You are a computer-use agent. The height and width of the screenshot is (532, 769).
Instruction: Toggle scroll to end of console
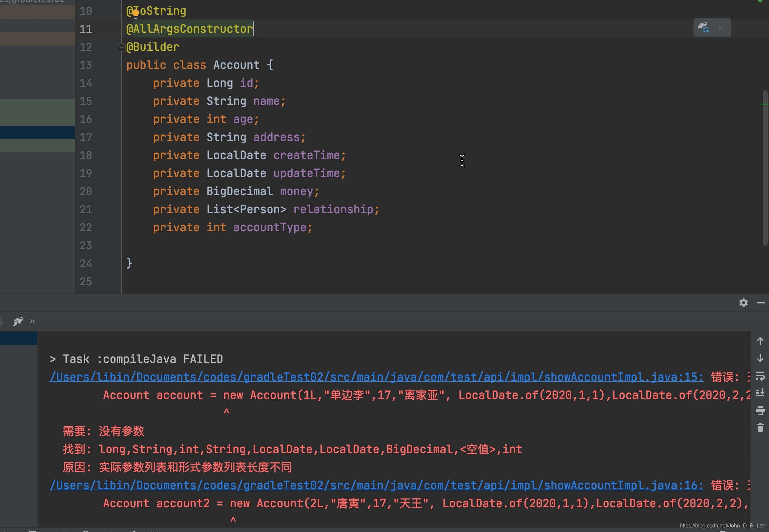pos(760,393)
